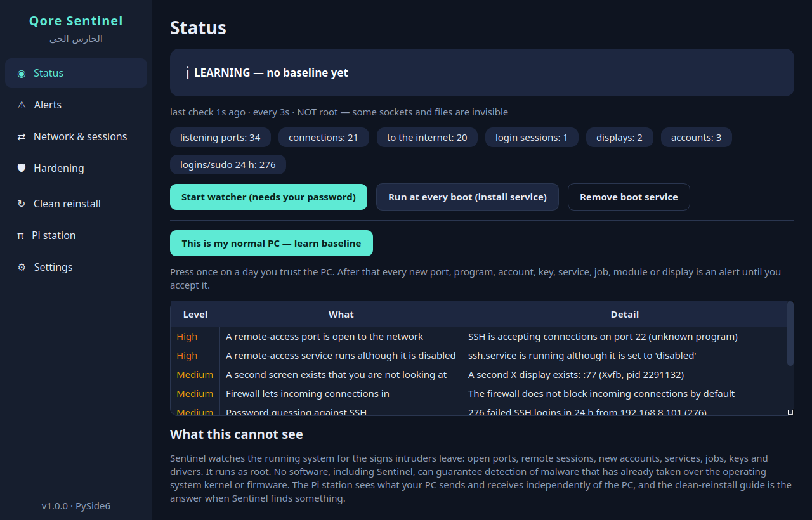Switch to the Pi station page
The width and height of the screenshot is (812, 520).
tap(76, 235)
